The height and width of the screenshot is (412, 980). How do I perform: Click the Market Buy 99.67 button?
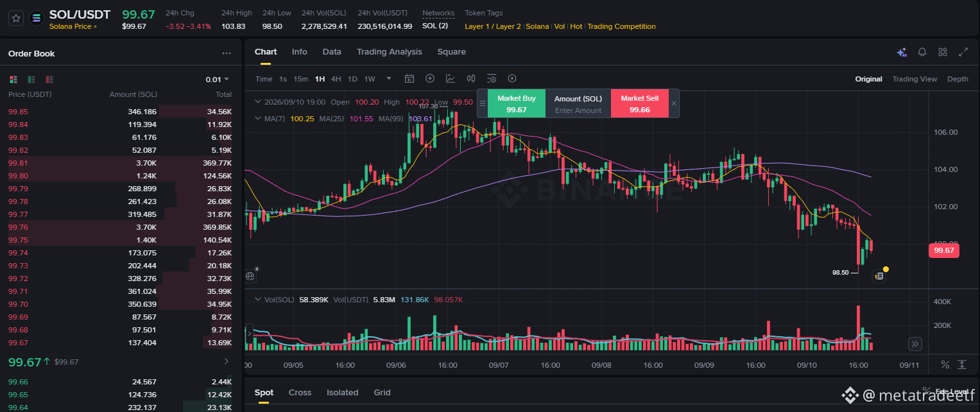[517, 103]
